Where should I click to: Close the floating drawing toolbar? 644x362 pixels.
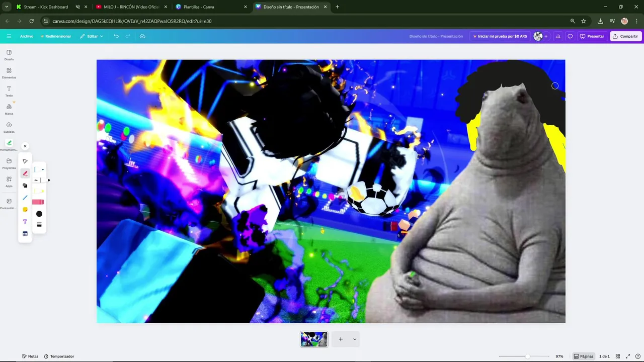pyautogui.click(x=25, y=146)
